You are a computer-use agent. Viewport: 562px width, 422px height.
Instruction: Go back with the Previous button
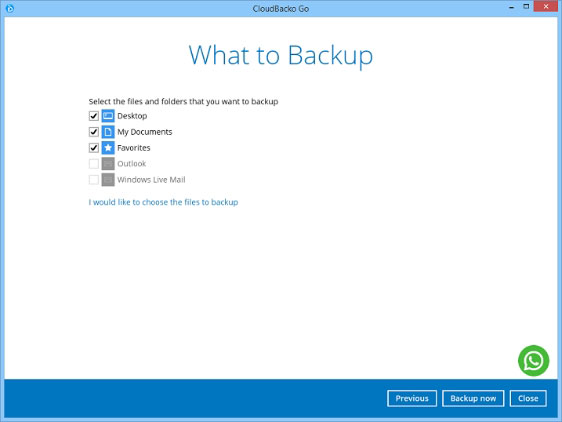tap(412, 398)
